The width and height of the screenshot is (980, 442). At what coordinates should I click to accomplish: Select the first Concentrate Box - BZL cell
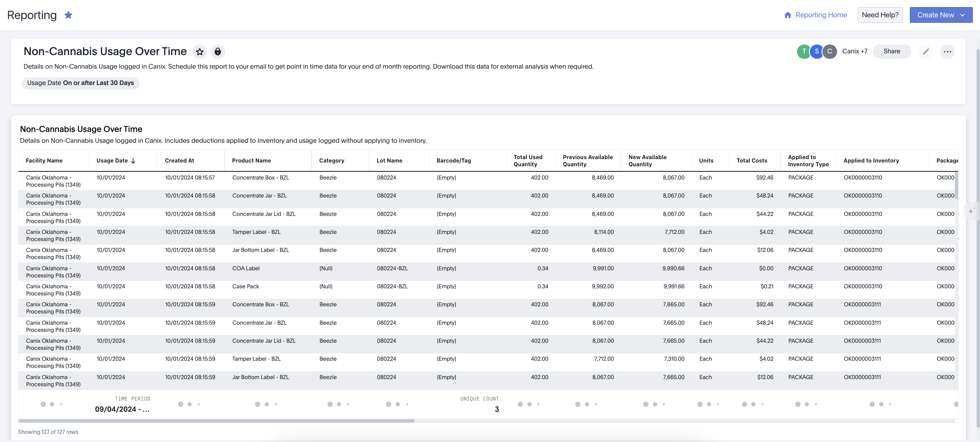coord(260,177)
